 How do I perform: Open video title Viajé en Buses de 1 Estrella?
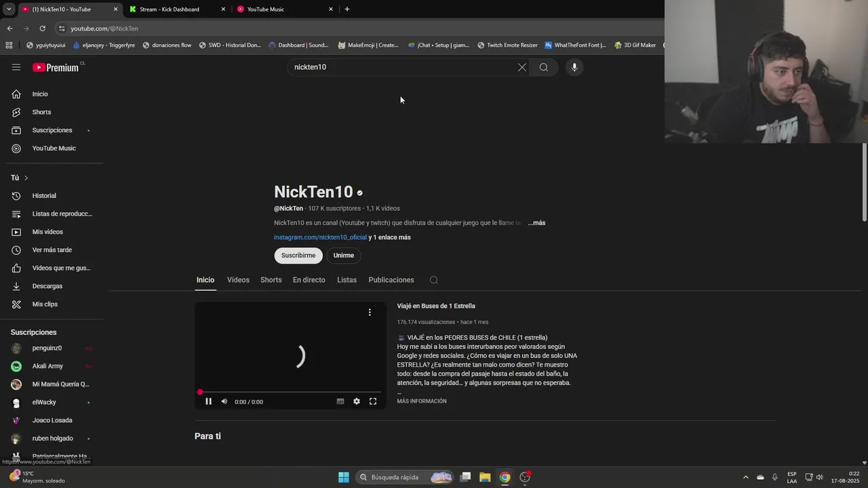[x=436, y=306]
